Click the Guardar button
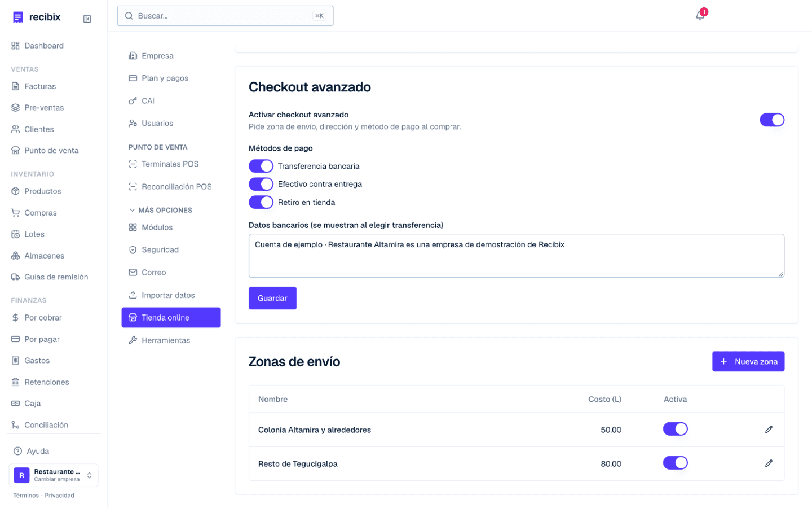The image size is (812, 508). click(272, 298)
